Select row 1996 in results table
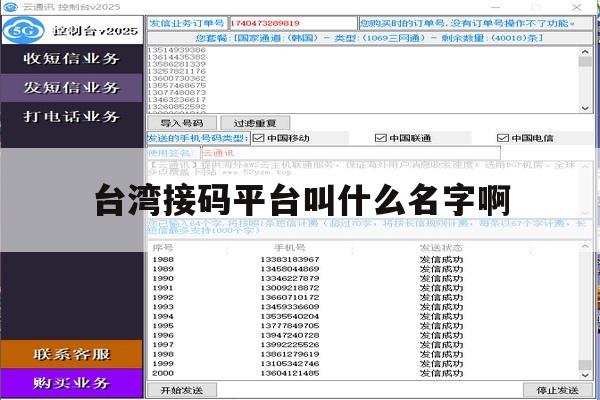Viewport: 600px width, 400px height. click(x=364, y=335)
